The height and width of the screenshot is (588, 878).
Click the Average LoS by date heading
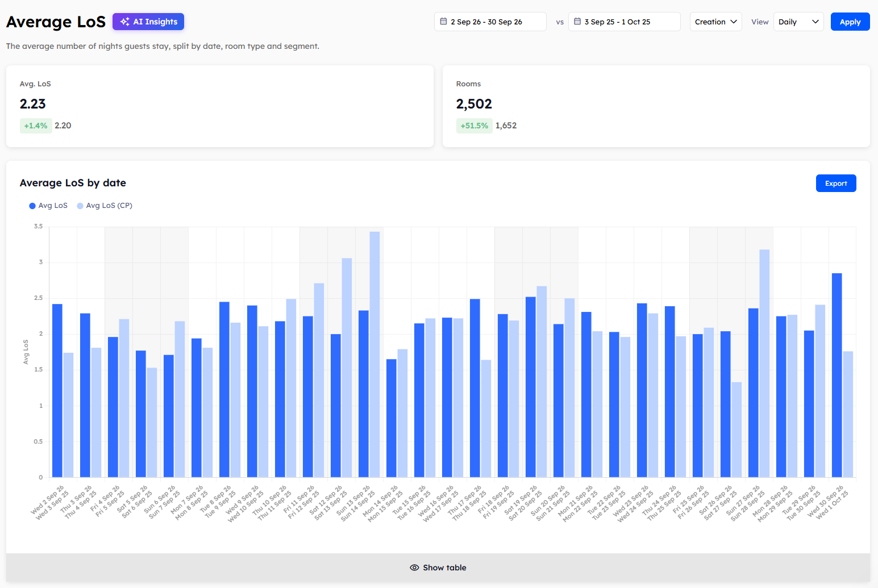coord(73,183)
